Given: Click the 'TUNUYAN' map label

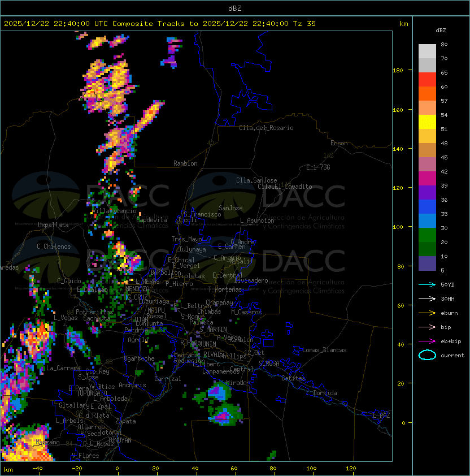Looking at the screenshot, I should [x=120, y=440].
